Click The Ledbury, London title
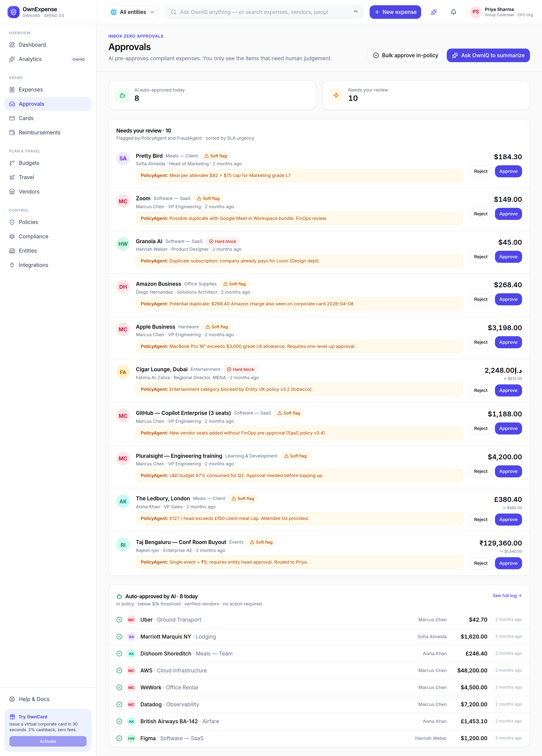Screen dimensions: 542x756 tap(163, 499)
